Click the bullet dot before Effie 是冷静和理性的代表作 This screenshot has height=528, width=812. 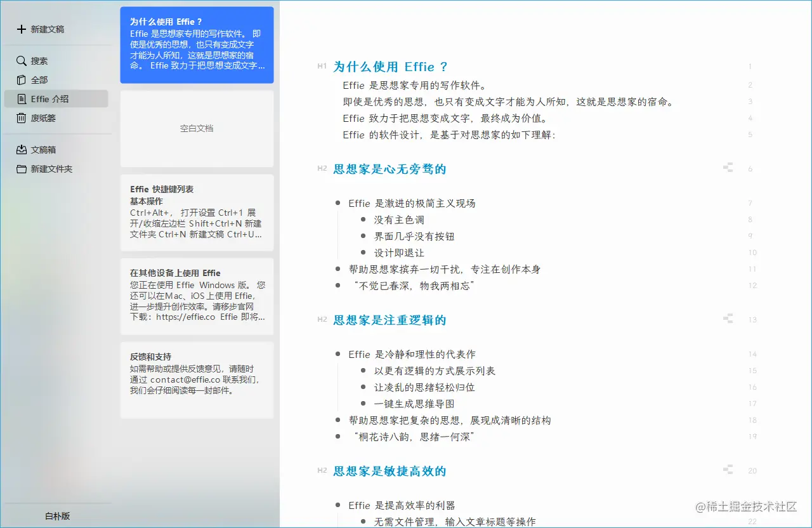[x=337, y=354]
